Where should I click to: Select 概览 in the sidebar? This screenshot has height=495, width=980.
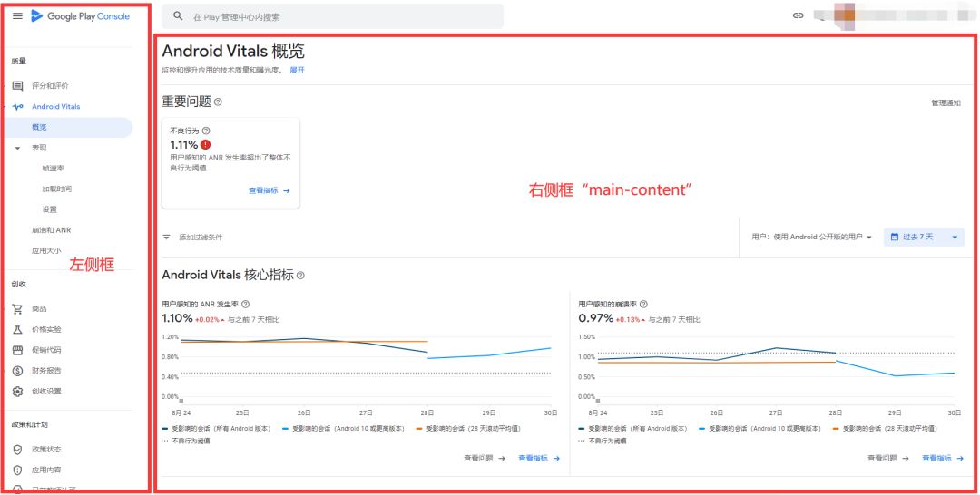[39, 128]
